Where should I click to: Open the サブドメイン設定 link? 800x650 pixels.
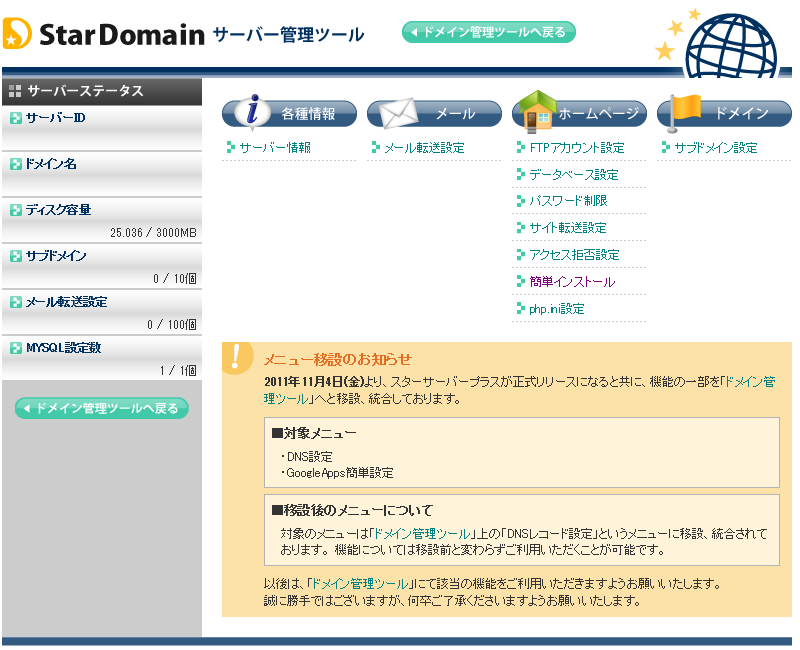715,148
